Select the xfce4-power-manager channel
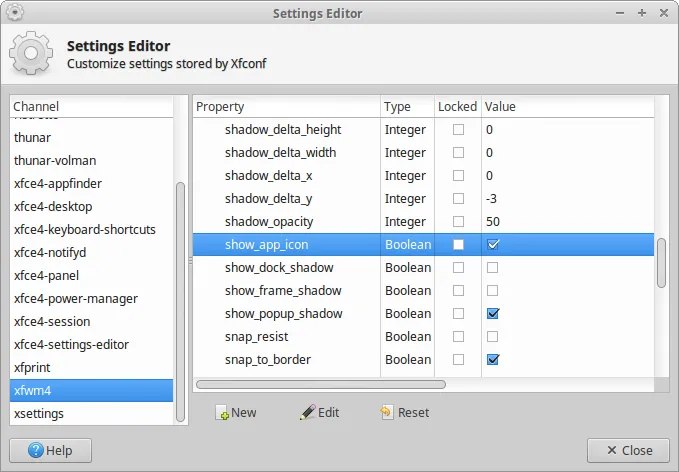This screenshot has width=679, height=472. (91, 298)
